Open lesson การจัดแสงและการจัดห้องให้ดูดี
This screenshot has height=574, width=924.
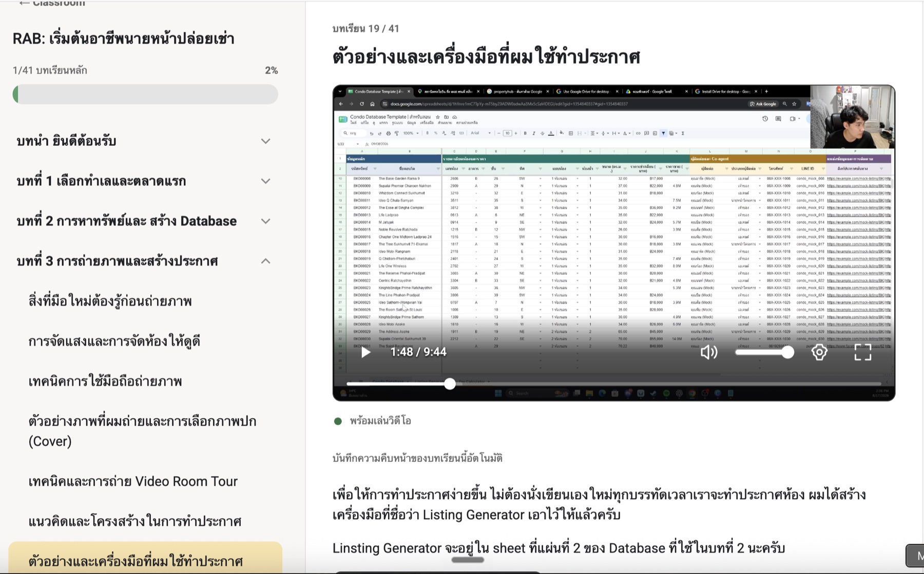(114, 341)
